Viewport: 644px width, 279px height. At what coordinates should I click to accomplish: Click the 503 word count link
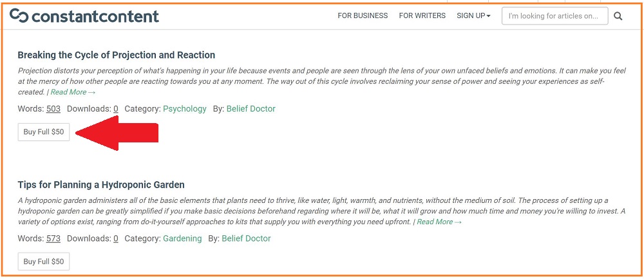pyautogui.click(x=53, y=109)
